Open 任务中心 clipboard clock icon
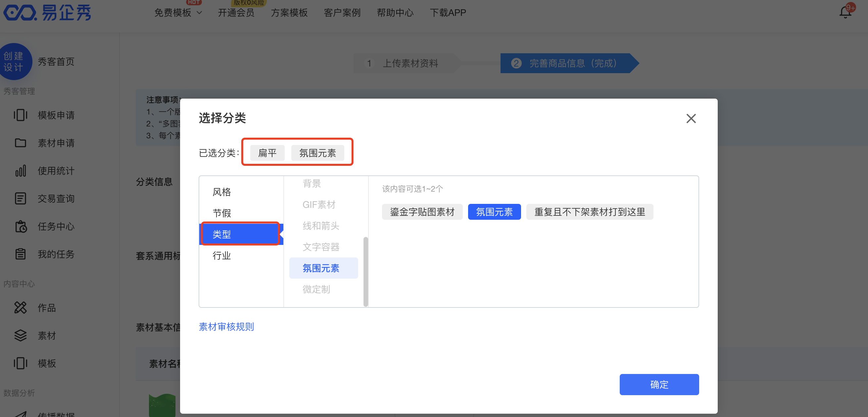 20,226
